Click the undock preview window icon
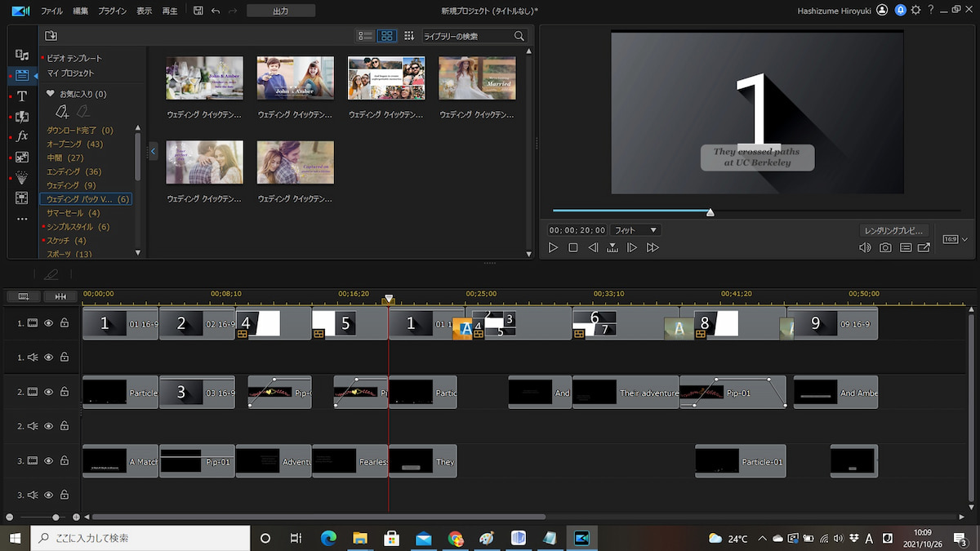The image size is (980, 551). click(x=924, y=247)
